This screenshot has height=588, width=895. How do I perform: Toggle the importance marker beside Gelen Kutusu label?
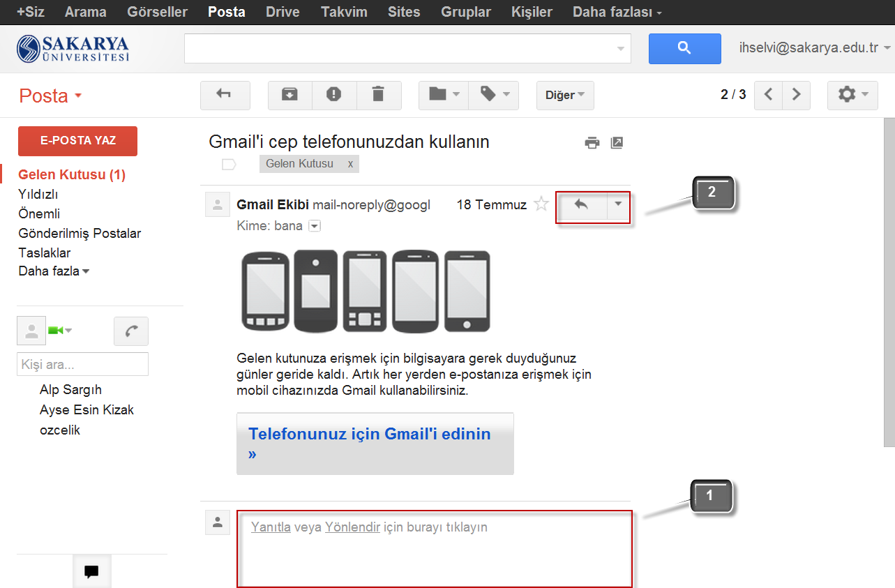click(x=229, y=165)
